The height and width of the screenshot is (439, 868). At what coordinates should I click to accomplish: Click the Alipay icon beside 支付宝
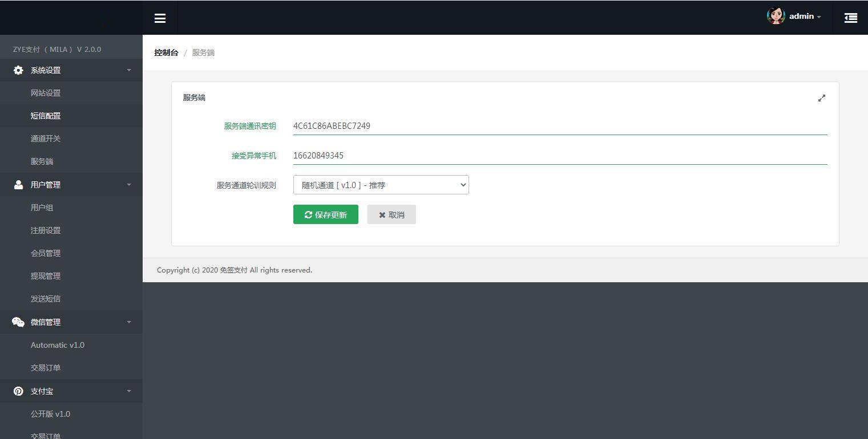click(18, 391)
